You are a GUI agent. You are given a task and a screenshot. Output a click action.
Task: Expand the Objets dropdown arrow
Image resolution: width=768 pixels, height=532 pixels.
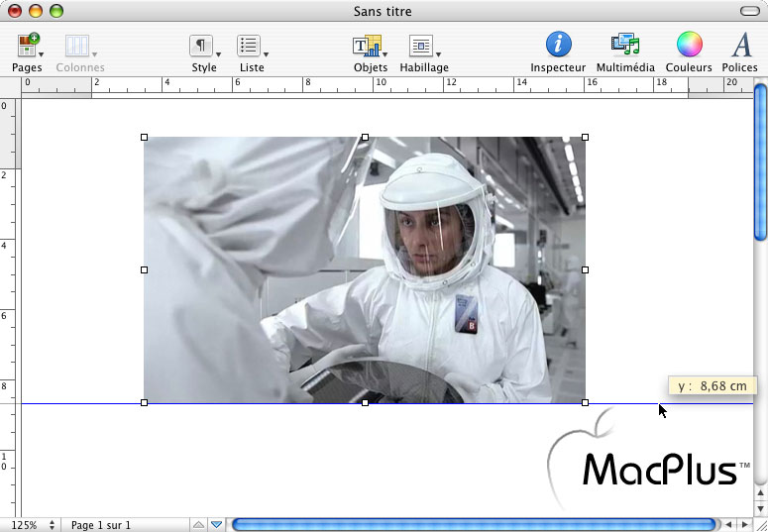384,54
